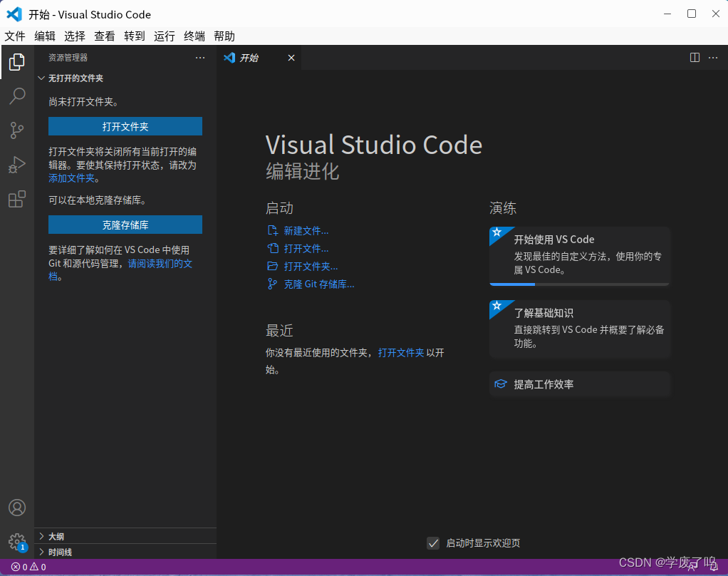
Task: Maximize the Visual Studio Code window
Action: click(x=692, y=14)
